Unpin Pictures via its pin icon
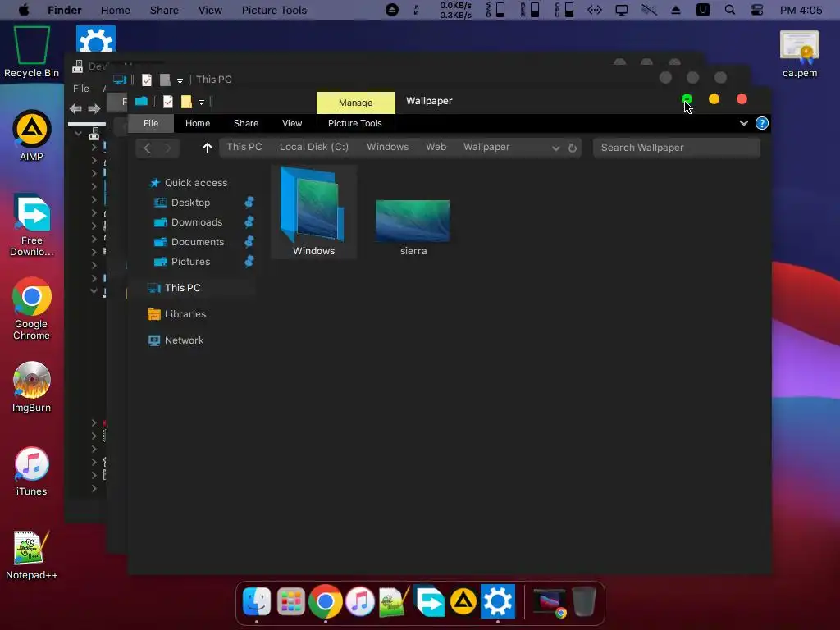The width and height of the screenshot is (840, 630). coord(249,262)
